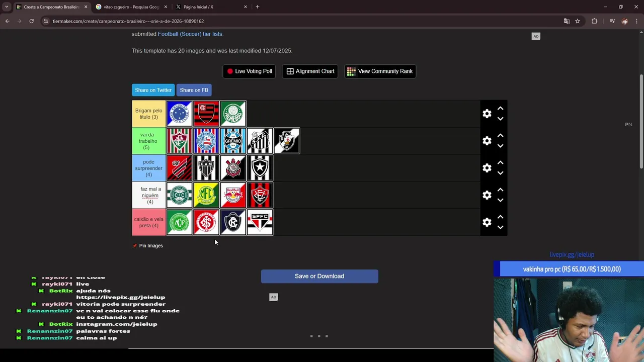Move 'Brigam pelo titulo' row down
The height and width of the screenshot is (362, 644).
click(x=500, y=119)
